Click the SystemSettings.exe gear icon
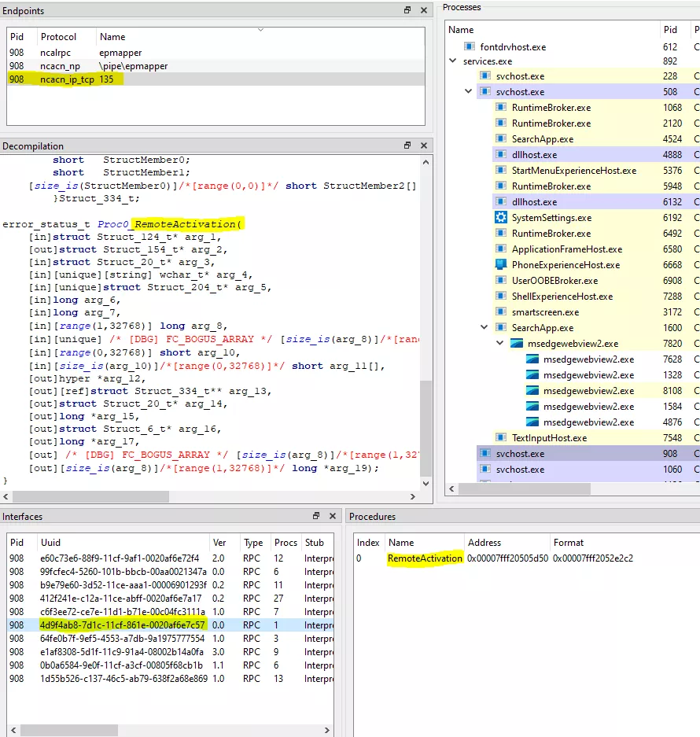The height and width of the screenshot is (737, 700). 501,217
